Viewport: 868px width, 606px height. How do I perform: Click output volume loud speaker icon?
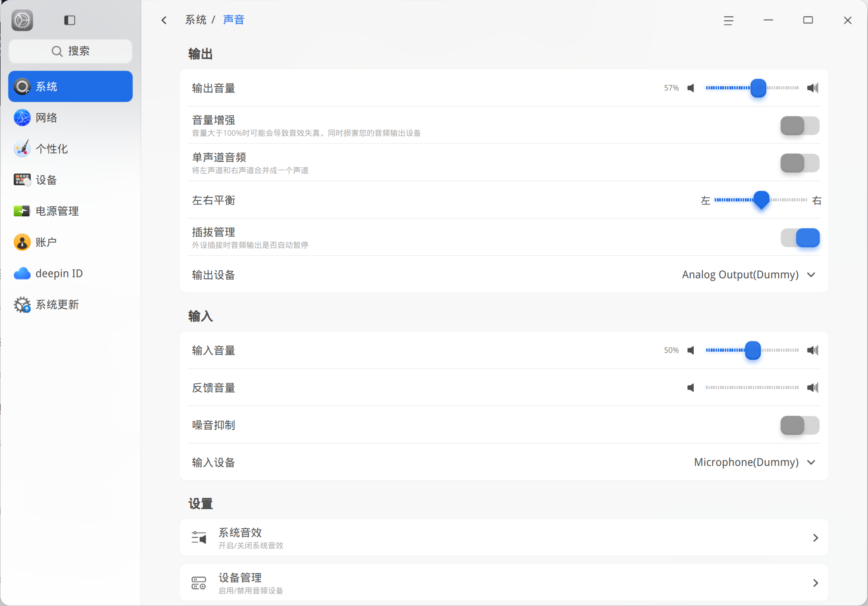coord(813,88)
